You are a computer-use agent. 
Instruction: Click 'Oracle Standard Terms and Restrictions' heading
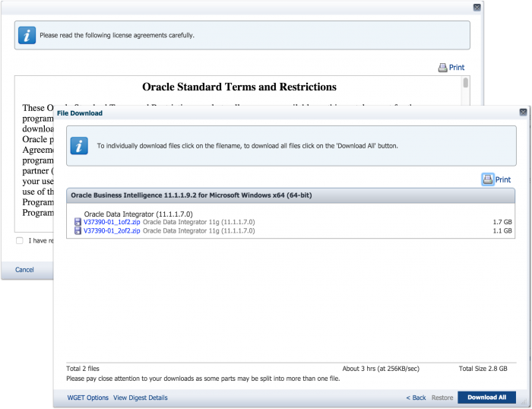click(x=239, y=87)
